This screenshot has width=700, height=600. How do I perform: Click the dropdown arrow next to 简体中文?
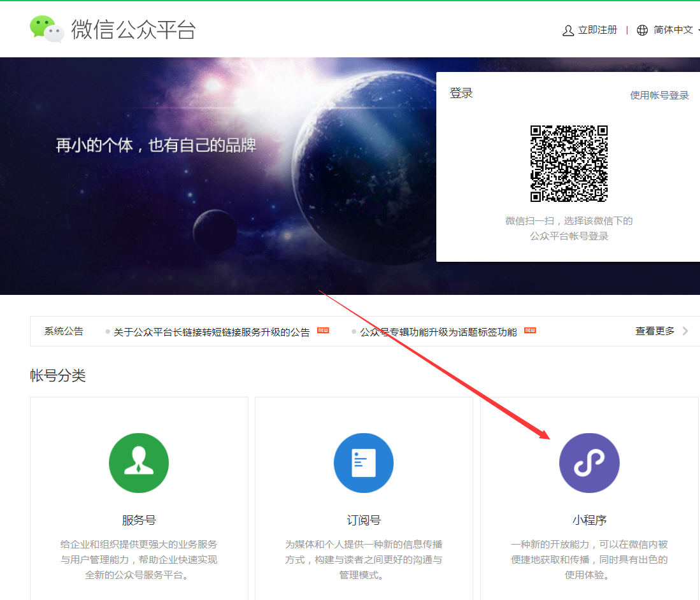697,30
